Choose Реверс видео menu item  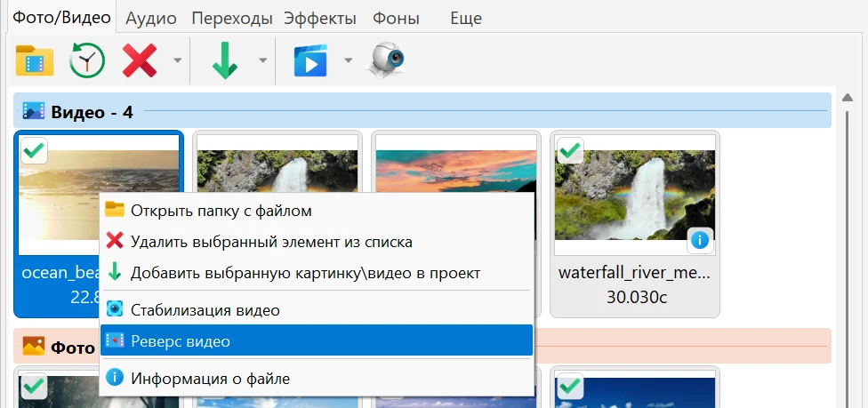tap(317, 340)
